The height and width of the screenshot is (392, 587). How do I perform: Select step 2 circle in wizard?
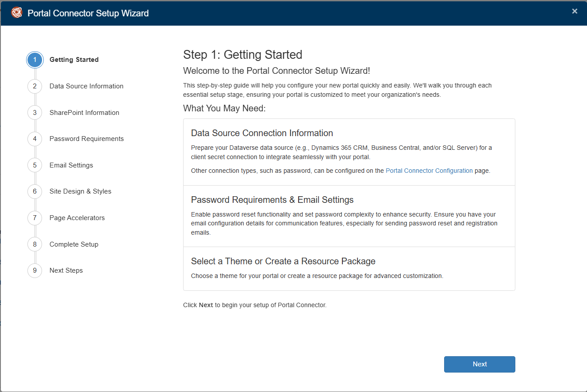pyautogui.click(x=35, y=86)
